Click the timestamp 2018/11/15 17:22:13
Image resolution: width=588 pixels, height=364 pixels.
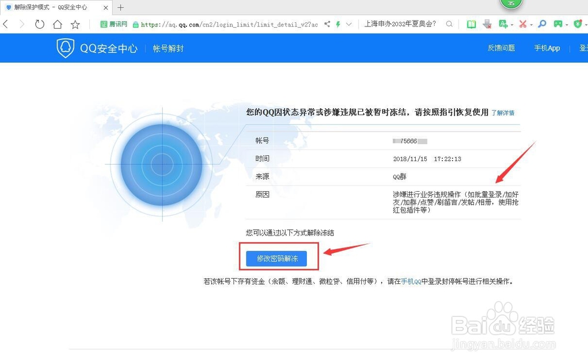pyautogui.click(x=427, y=159)
